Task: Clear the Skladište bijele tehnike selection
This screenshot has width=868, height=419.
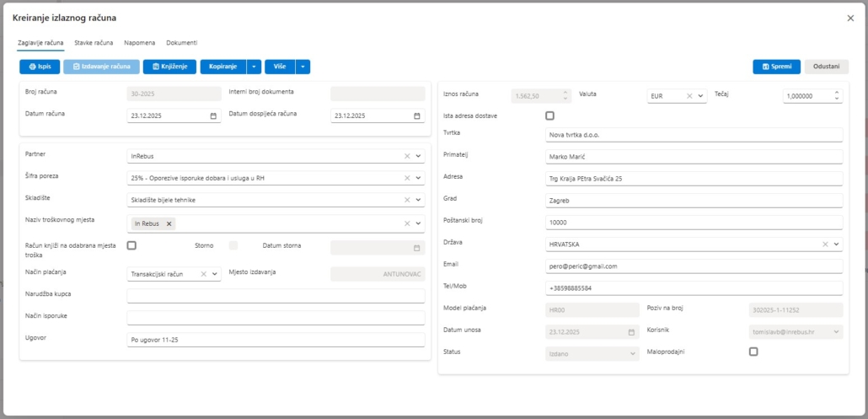Action: point(406,200)
